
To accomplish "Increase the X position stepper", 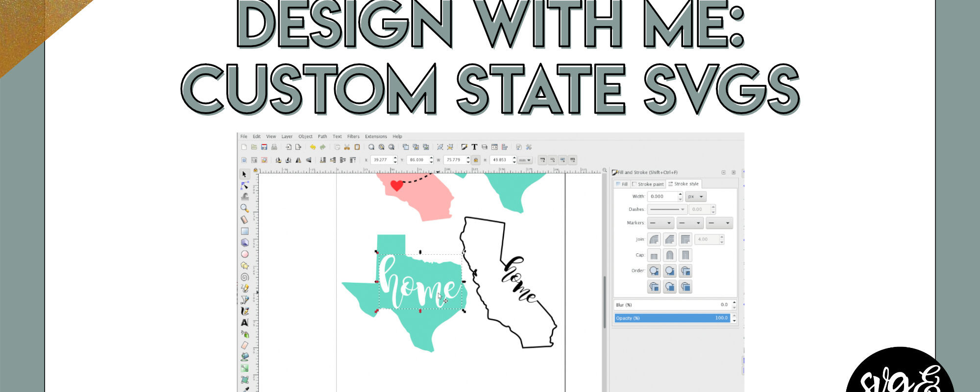I will [x=395, y=158].
